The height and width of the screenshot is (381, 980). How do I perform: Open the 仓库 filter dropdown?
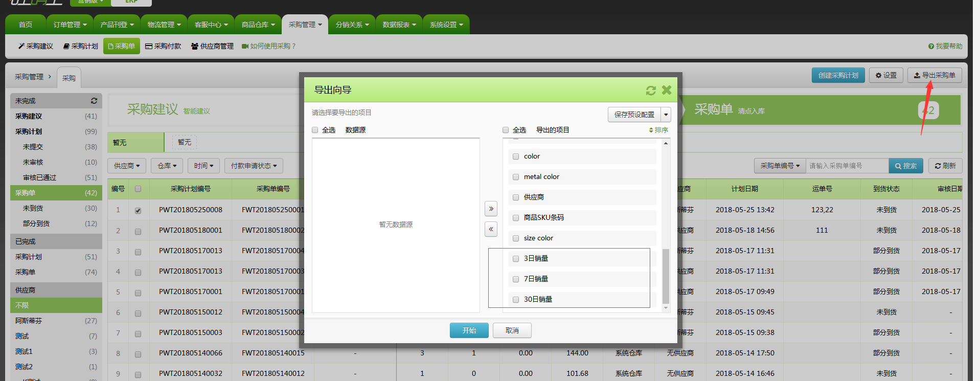click(x=167, y=166)
